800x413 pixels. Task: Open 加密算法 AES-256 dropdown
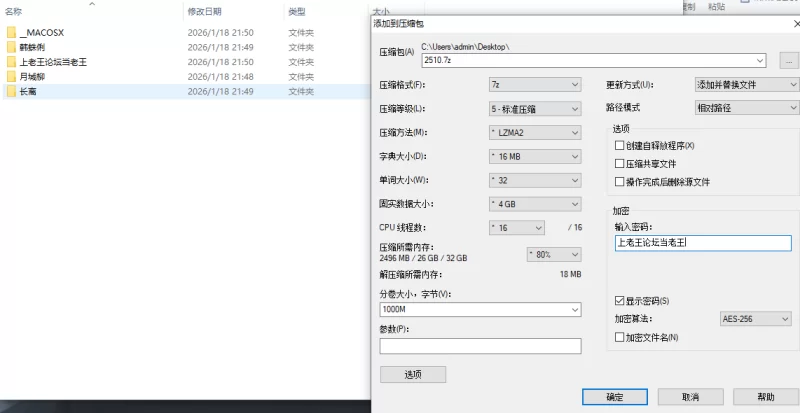click(755, 319)
